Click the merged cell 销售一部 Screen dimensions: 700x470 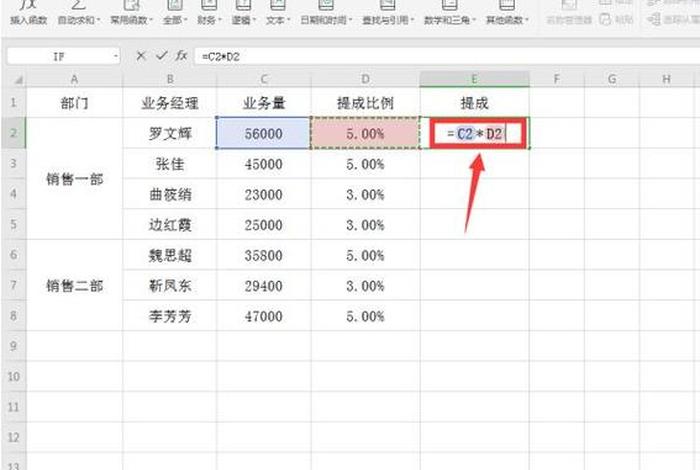tap(75, 179)
